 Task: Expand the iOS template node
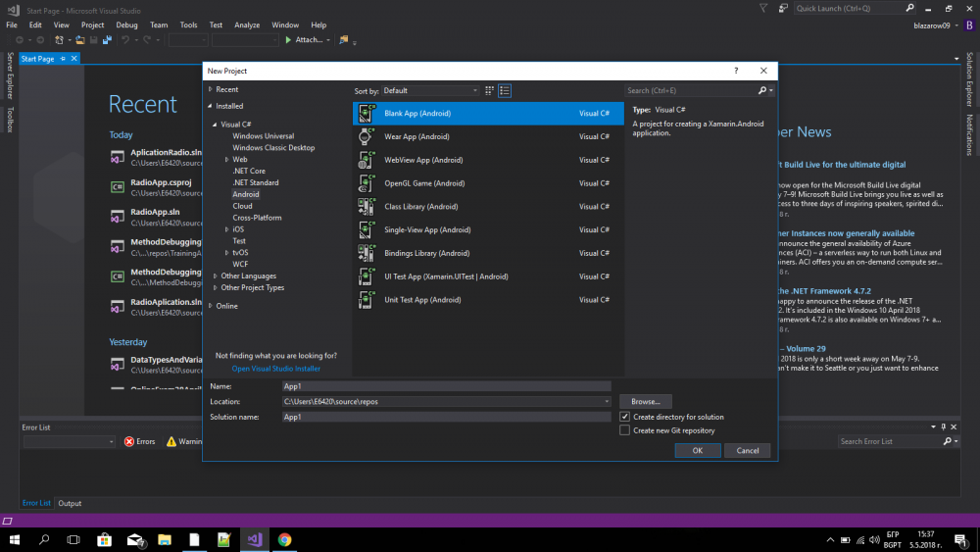[227, 229]
